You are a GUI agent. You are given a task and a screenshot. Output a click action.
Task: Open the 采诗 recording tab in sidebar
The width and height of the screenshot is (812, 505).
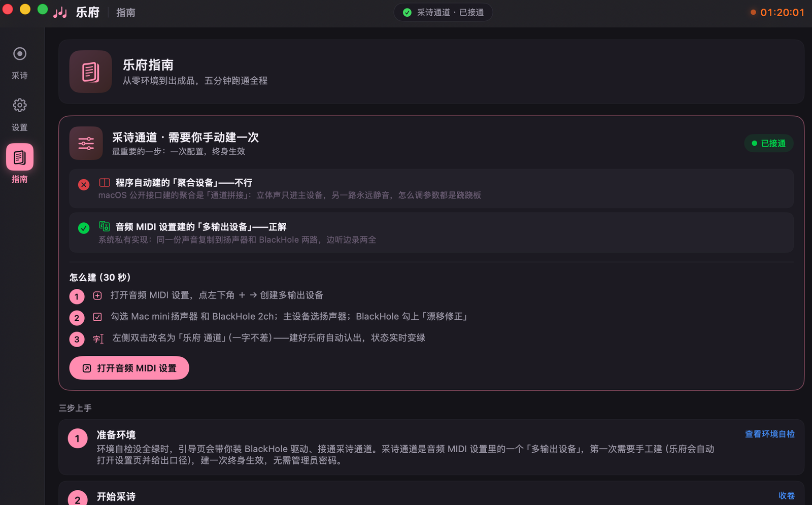20,63
